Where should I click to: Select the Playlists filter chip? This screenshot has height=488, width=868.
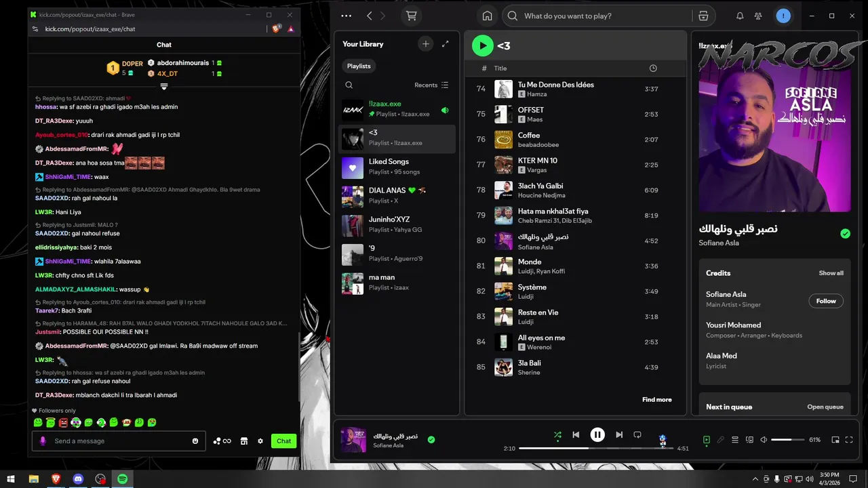(359, 66)
